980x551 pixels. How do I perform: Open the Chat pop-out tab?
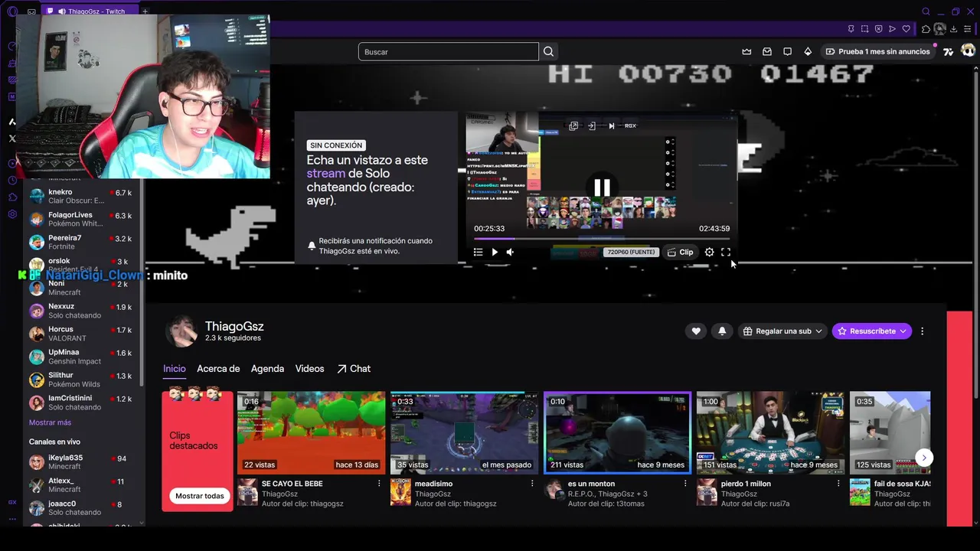pos(354,369)
